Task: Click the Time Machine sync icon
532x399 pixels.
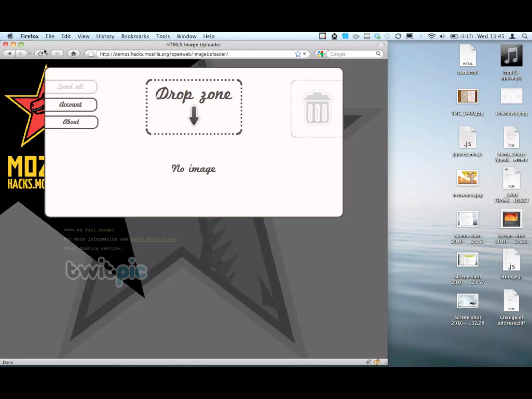Action: (387, 36)
